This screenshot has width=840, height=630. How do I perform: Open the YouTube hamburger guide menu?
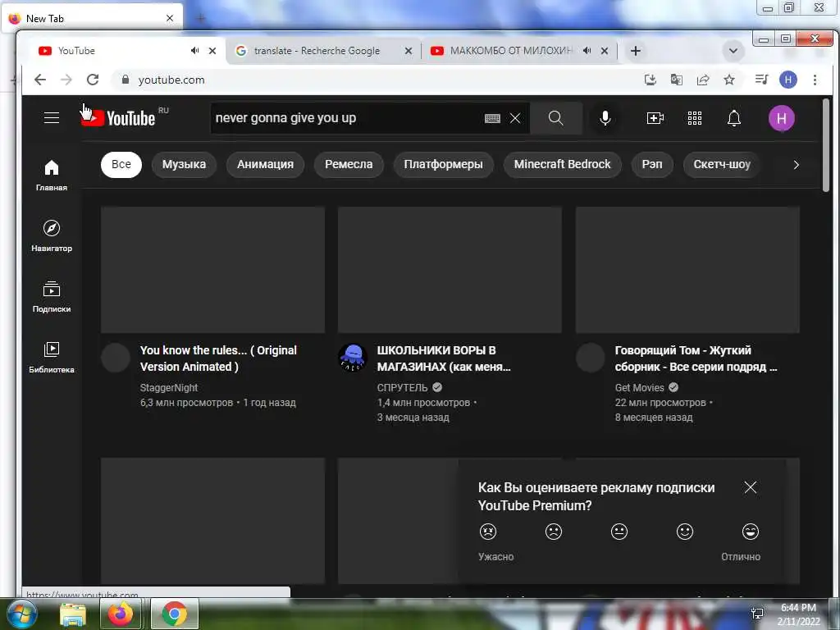click(x=52, y=118)
